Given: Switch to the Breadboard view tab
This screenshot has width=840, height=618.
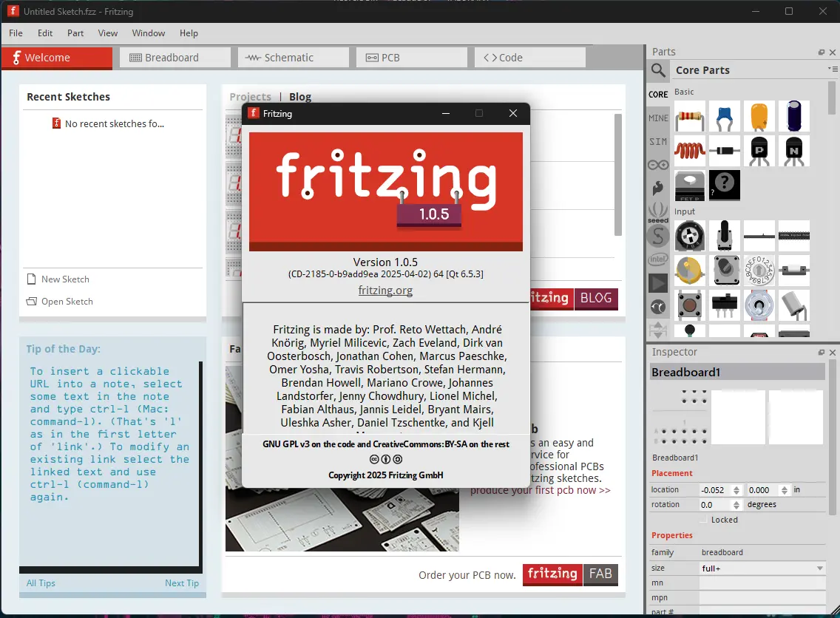Looking at the screenshot, I should click(x=175, y=58).
